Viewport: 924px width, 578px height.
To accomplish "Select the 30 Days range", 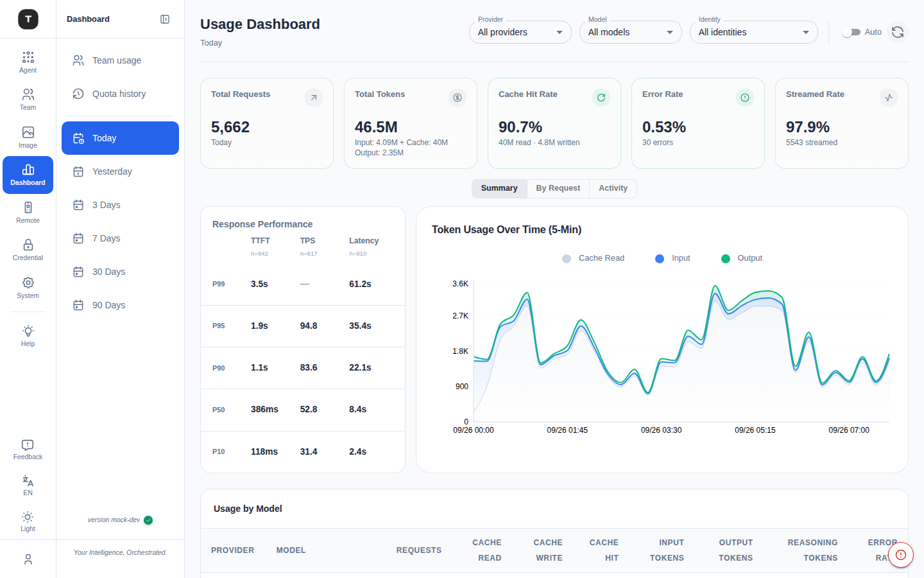I will (x=120, y=272).
